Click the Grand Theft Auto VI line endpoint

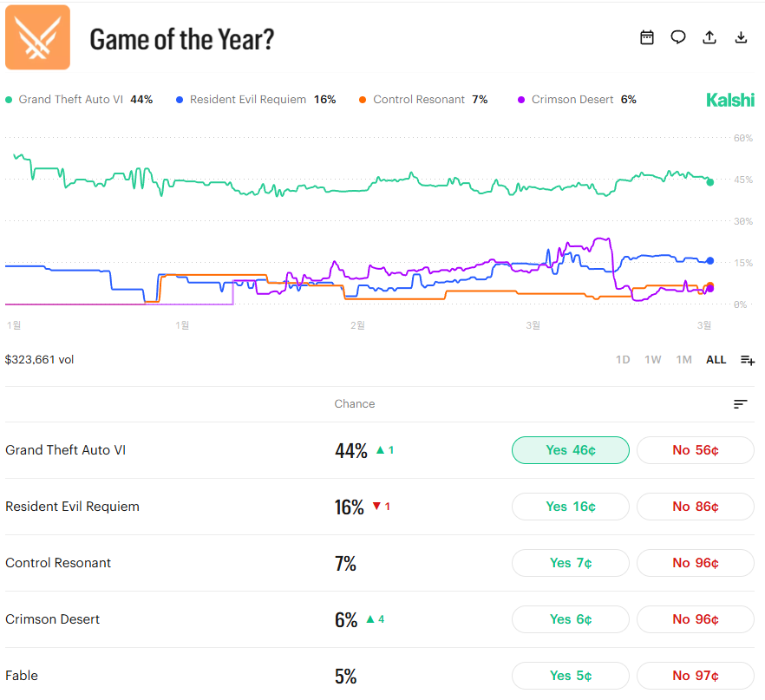tap(710, 182)
